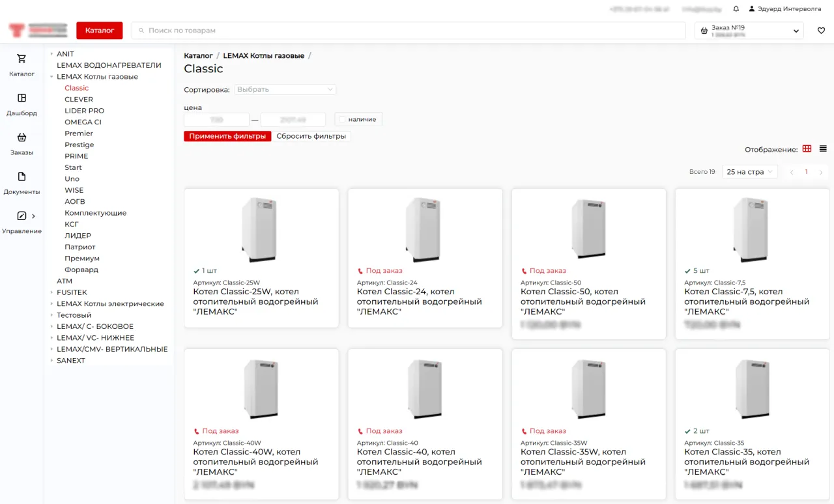This screenshot has height=504, width=834.
Task: Open favorites via the heart icon
Action: point(821,31)
